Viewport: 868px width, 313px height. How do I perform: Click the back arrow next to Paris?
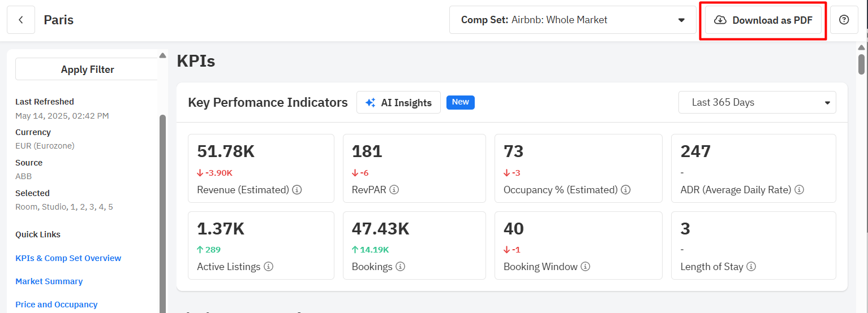[x=21, y=20]
